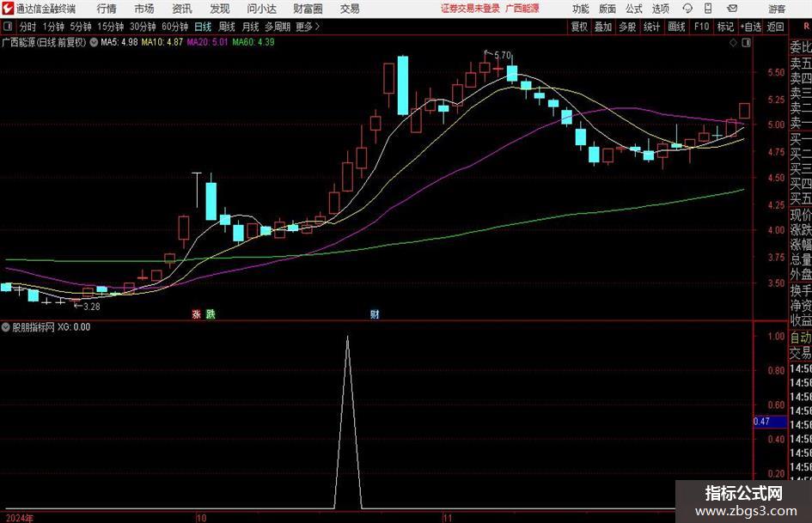Click the red 涨 marker under the chart
Viewport: 812px width, 523px height.
point(196,313)
